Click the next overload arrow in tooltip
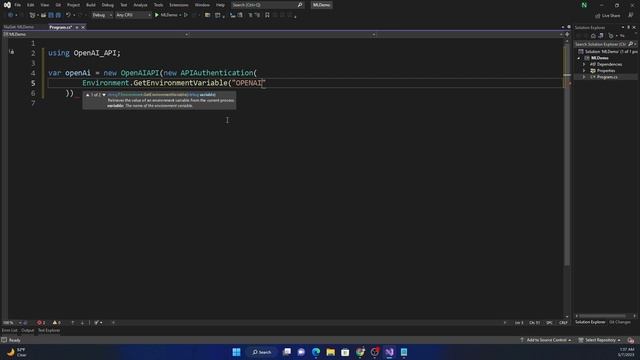The width and height of the screenshot is (640, 360). pos(104,95)
